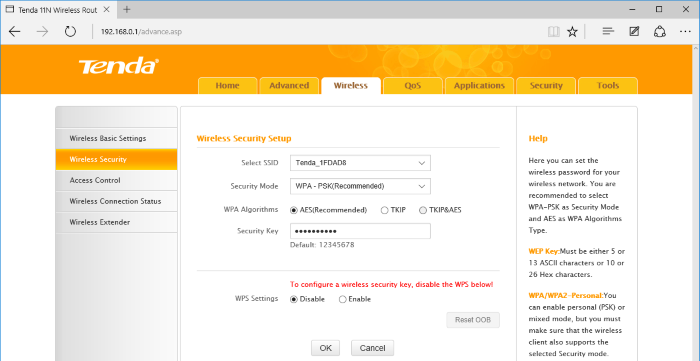Click the Reset OOB button

click(x=473, y=320)
